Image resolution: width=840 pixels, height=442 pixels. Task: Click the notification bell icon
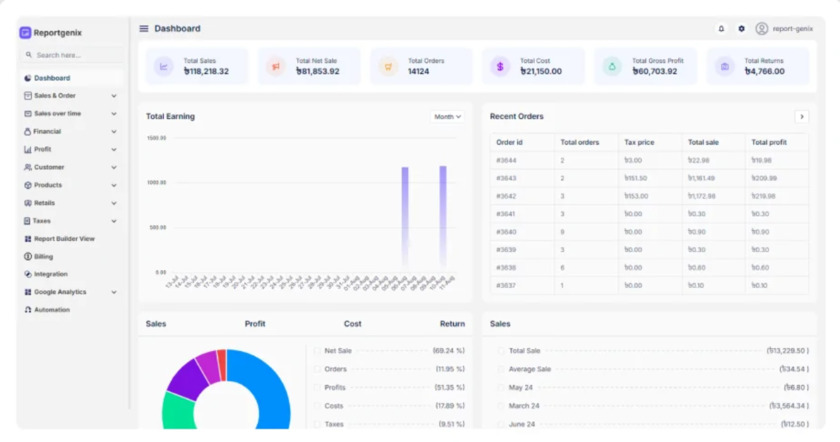[x=721, y=29]
